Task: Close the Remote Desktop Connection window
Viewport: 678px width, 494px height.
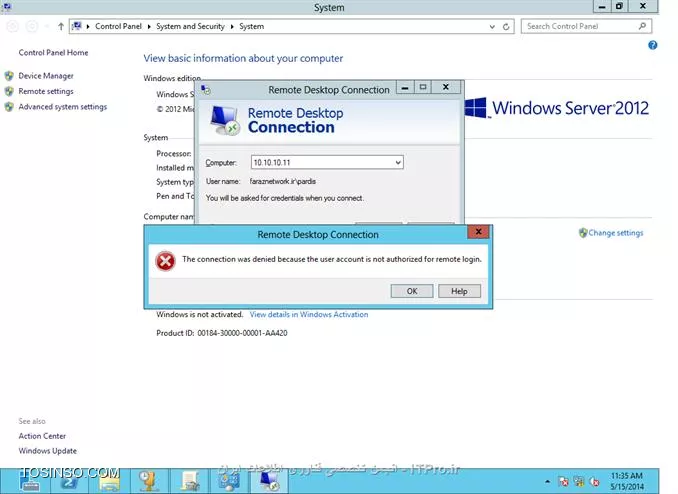Action: (x=446, y=87)
